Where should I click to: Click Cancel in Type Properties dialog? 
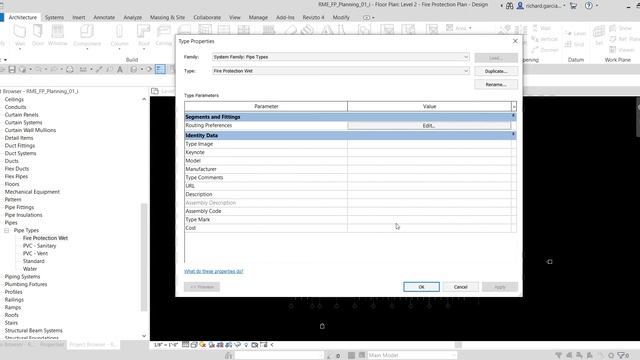tap(460, 287)
